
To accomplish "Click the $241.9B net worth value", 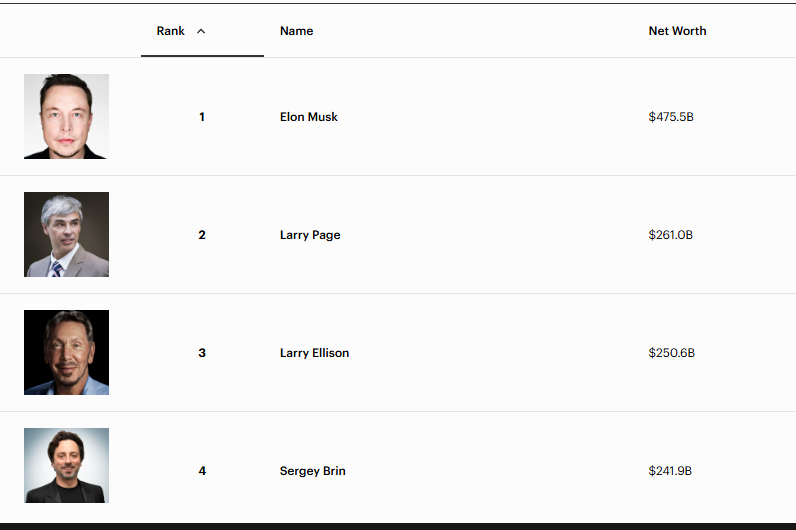I will pyautogui.click(x=671, y=471).
